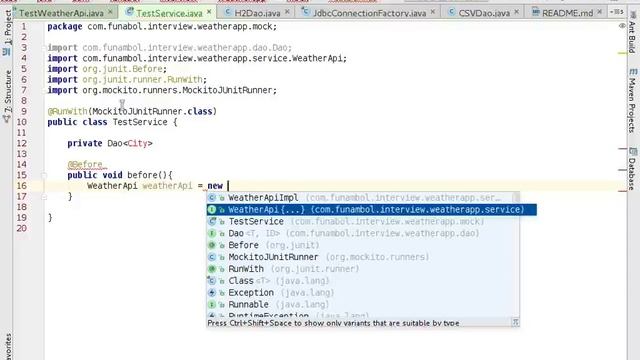This screenshot has width=640, height=360.
Task: Choose WeatherApiImpl completion suggestion
Action: [x=360, y=198]
